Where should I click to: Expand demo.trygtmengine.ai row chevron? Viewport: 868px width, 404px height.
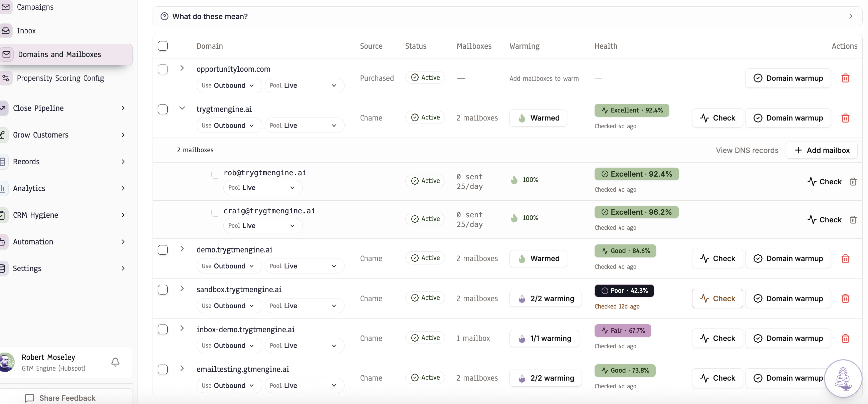click(182, 249)
